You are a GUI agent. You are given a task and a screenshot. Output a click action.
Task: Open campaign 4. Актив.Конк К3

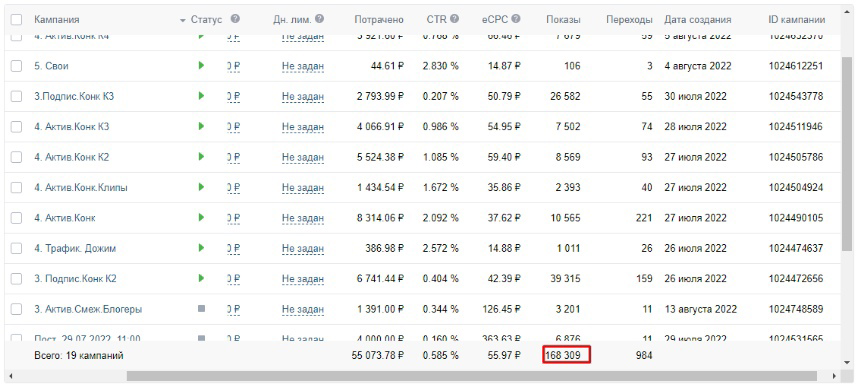point(72,127)
